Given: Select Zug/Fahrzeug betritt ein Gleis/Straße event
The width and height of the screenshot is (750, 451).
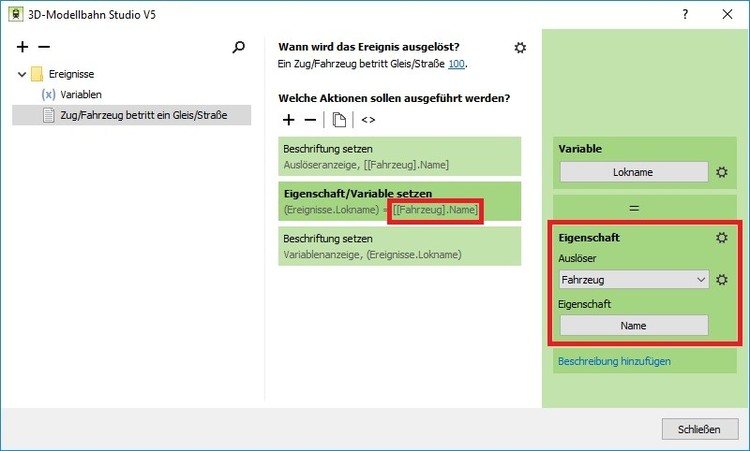Looking at the screenshot, I should (x=143, y=115).
